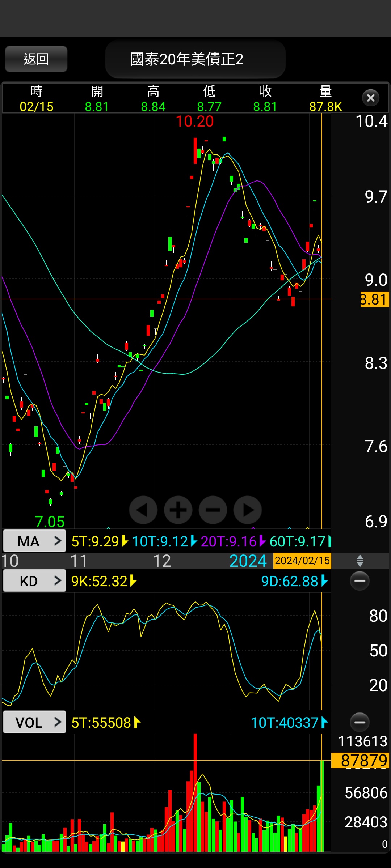Image resolution: width=391 pixels, height=868 pixels.
Task: Pan chart left with the left-arrow control
Action: coord(143,510)
